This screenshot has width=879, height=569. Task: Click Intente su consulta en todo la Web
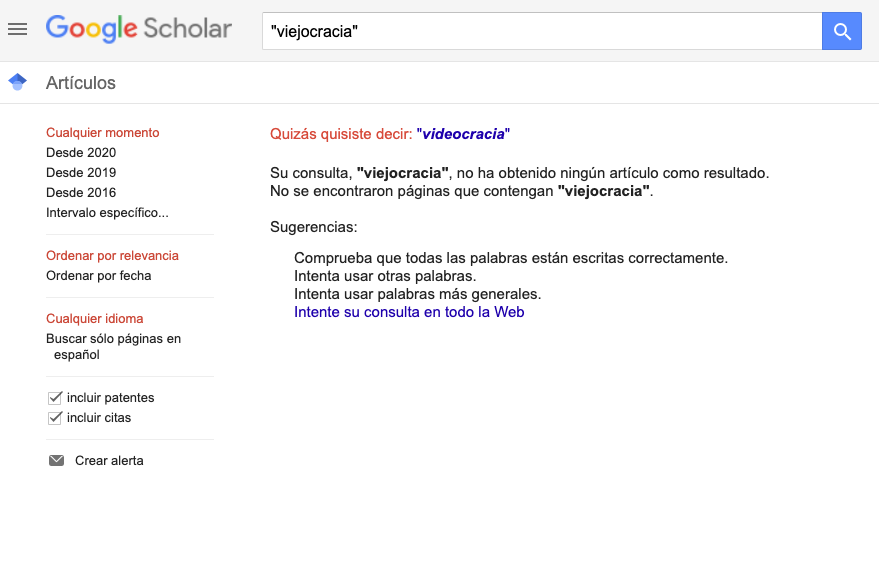pos(409,312)
